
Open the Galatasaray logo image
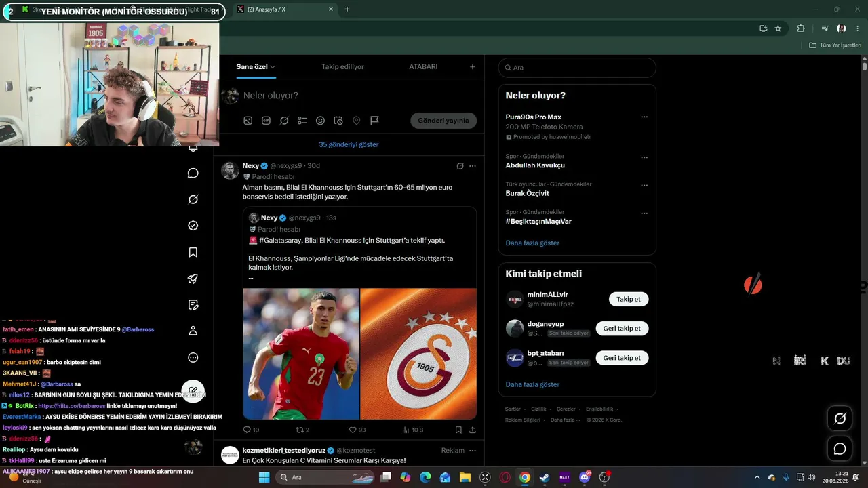(418, 354)
